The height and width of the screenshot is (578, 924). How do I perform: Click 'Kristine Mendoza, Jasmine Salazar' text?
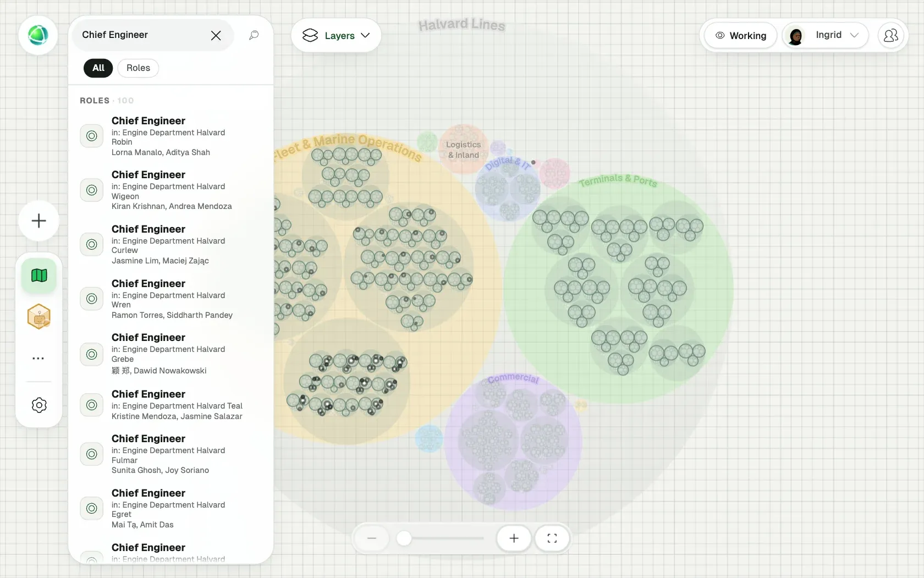[177, 416]
